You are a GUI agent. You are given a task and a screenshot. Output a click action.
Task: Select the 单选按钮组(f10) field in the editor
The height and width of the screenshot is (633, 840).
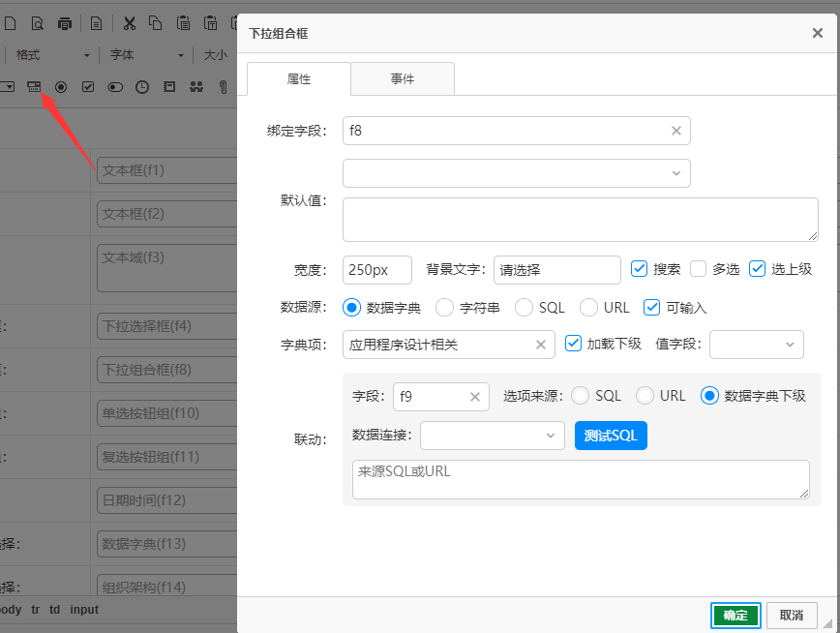click(166, 413)
